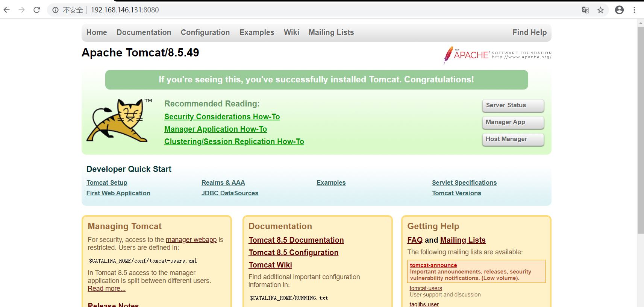Open the Mailing Lists navigation item in top bar
Screen dimensions: 644x307
331,32
